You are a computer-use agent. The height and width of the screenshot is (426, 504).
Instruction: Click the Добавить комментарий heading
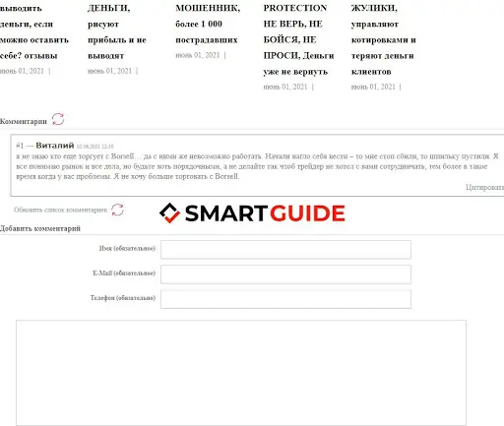pyautogui.click(x=40, y=228)
